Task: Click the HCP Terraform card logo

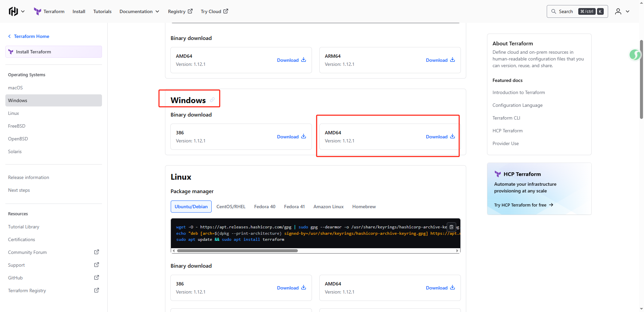Action: (498, 174)
